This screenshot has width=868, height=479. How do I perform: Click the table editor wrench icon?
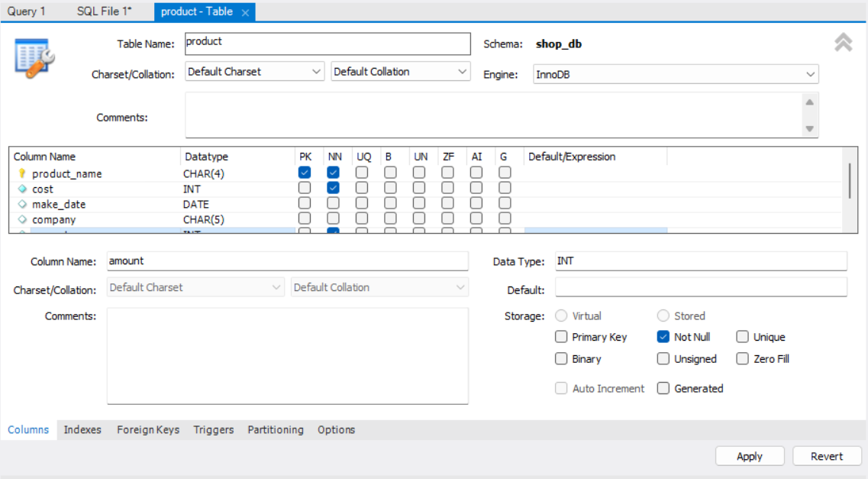coord(34,58)
